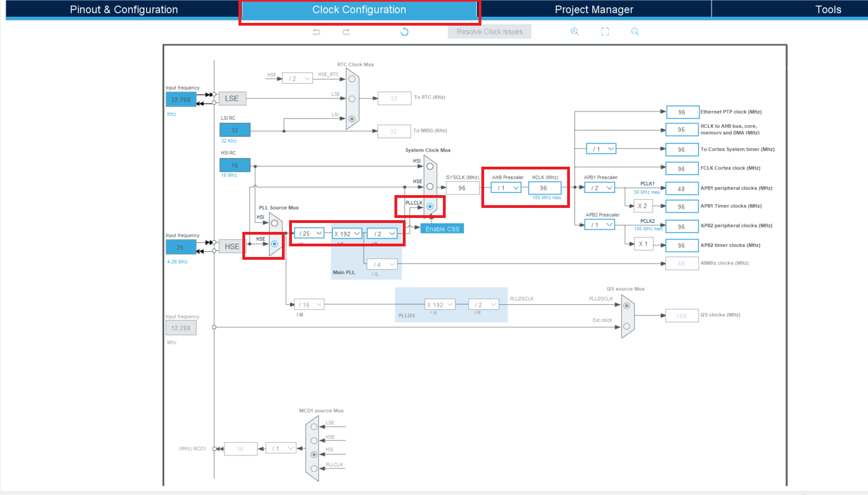Click the redo arrow icon
This screenshot has width=868, height=495.
(346, 32)
